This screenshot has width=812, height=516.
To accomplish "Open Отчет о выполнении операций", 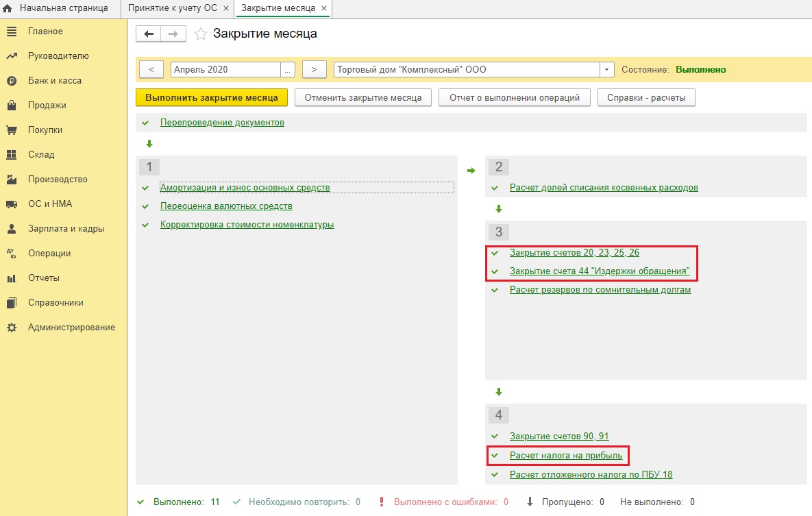I will (515, 97).
